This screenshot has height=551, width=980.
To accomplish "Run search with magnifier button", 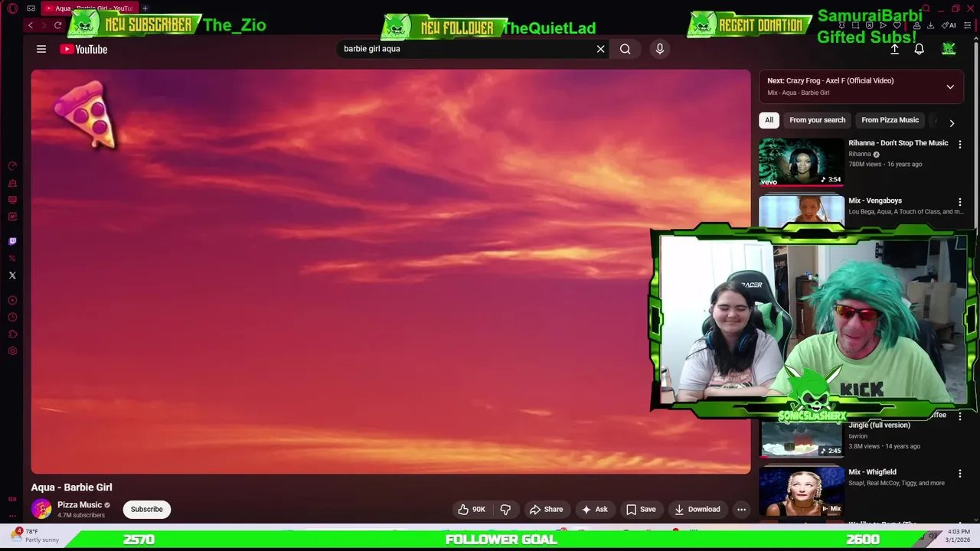I will (626, 49).
